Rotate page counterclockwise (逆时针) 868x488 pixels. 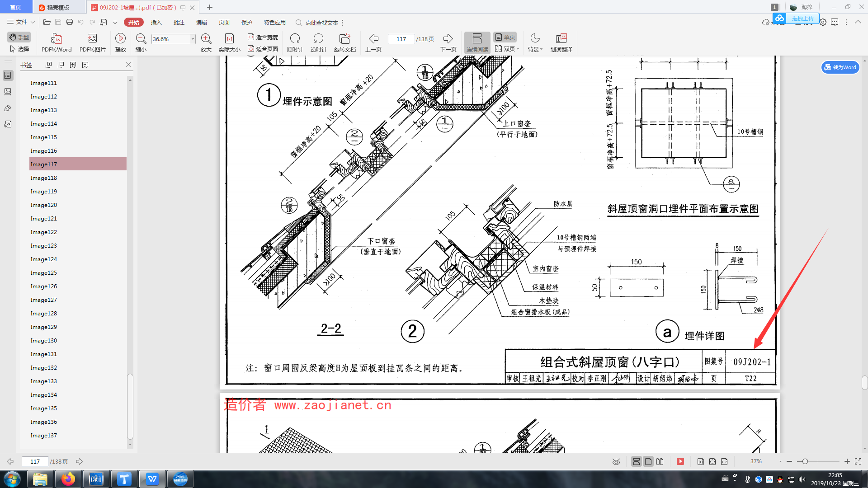click(x=318, y=43)
